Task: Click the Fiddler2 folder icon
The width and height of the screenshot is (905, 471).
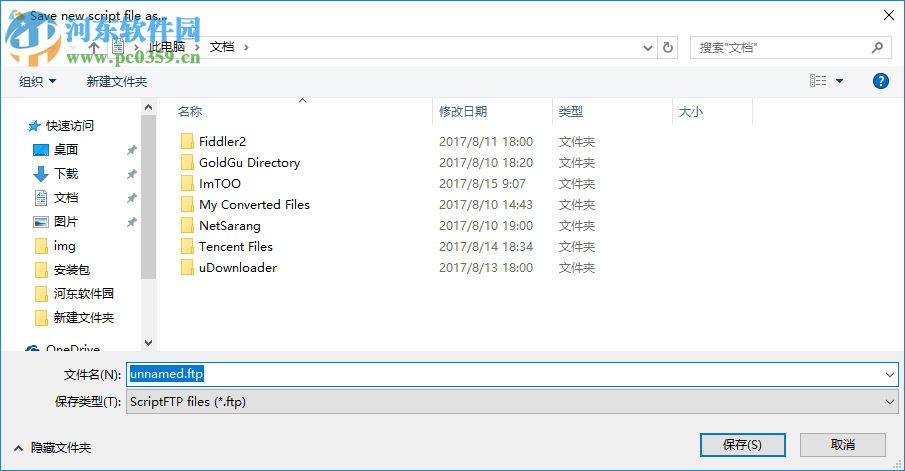Action: (x=187, y=141)
